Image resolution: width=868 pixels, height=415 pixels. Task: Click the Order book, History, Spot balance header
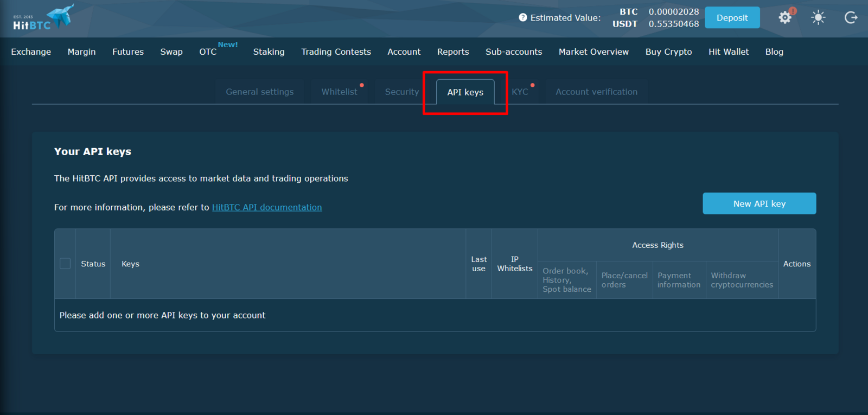pyautogui.click(x=567, y=280)
